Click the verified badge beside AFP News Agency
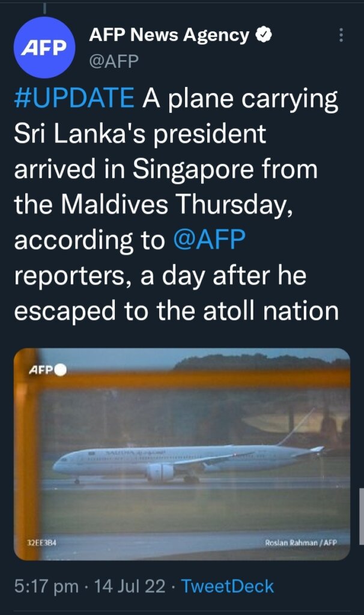The height and width of the screenshot is (615, 364). point(264,35)
